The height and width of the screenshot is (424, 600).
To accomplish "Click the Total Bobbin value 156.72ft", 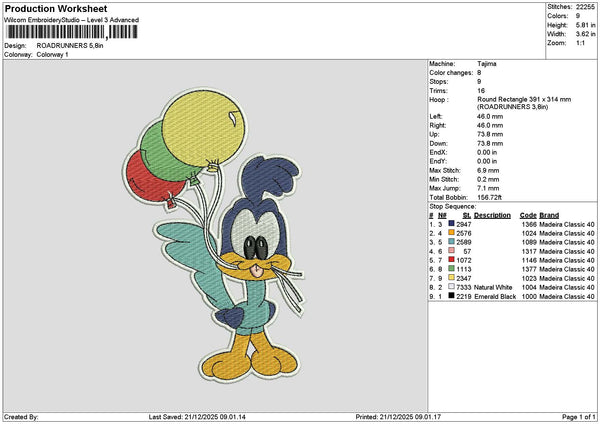I will click(x=489, y=197).
